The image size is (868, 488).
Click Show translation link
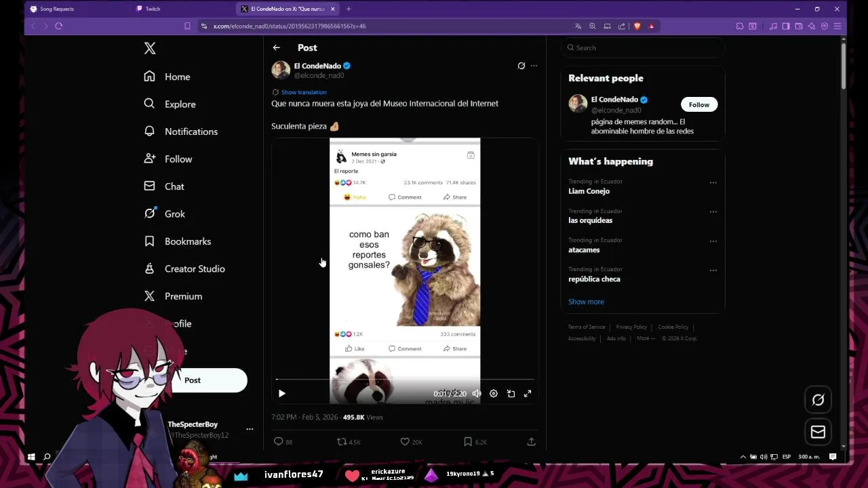[x=304, y=92]
